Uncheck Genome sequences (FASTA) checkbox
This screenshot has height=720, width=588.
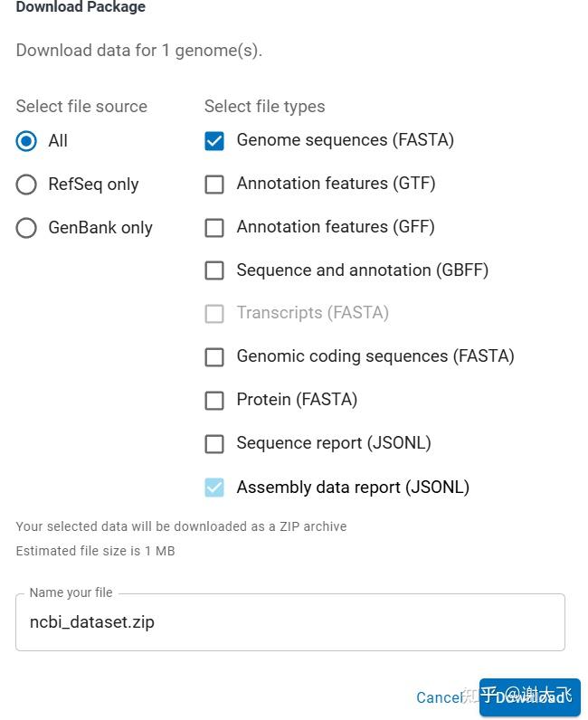[x=214, y=141]
